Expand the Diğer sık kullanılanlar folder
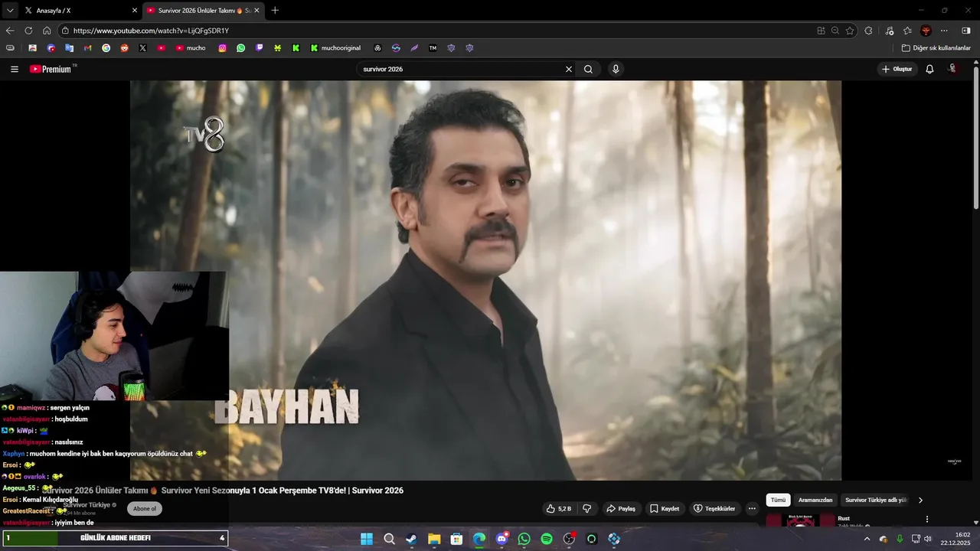Screen dimensions: 980x551 tap(936, 48)
